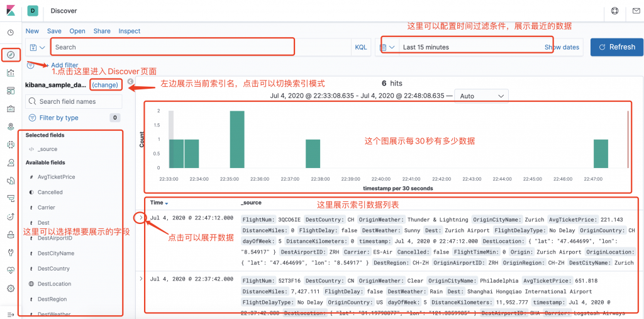Select the DestRegion field
The height and width of the screenshot is (319, 644).
(52, 299)
